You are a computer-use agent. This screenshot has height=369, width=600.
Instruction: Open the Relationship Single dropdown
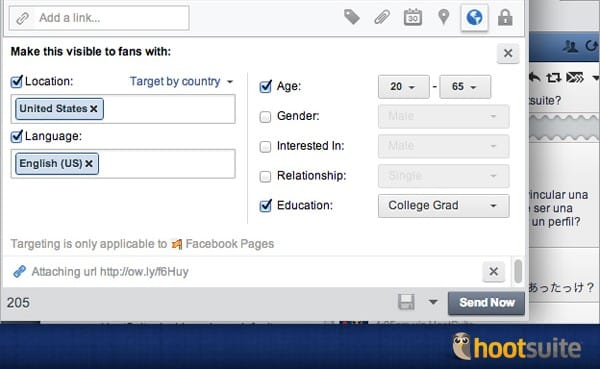pyautogui.click(x=443, y=176)
